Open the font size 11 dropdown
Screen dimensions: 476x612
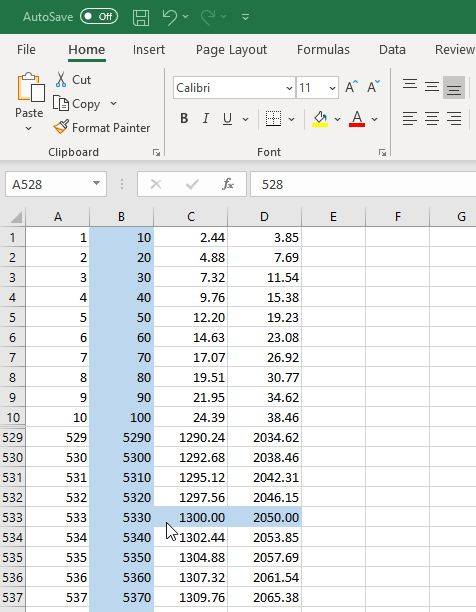tap(332, 88)
